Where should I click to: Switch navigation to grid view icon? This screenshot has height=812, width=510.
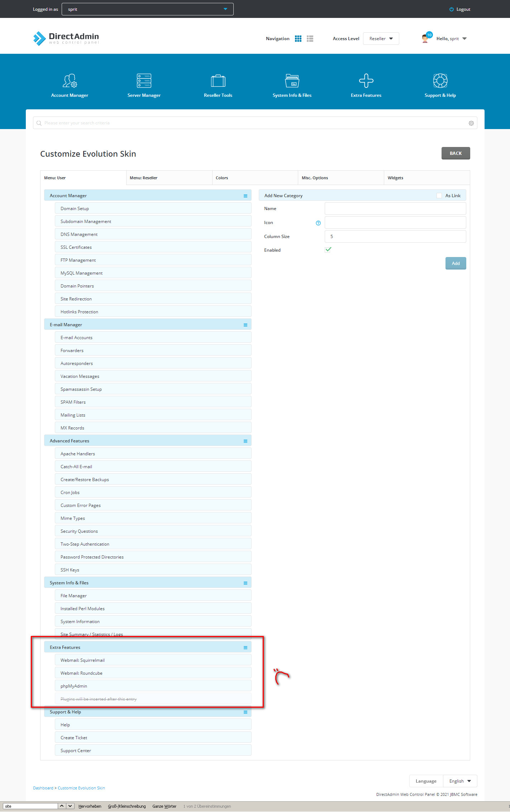click(x=298, y=39)
